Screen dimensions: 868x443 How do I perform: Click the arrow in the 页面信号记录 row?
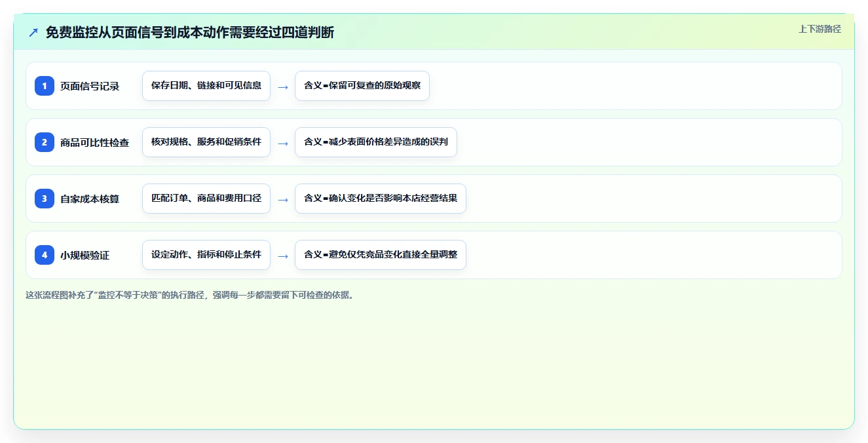[x=282, y=87]
